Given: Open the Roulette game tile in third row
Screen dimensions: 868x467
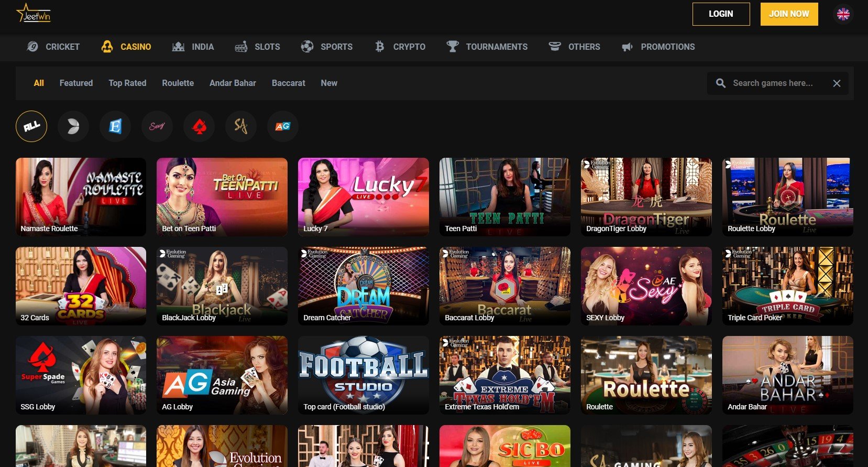Looking at the screenshot, I should pyautogui.click(x=646, y=375).
